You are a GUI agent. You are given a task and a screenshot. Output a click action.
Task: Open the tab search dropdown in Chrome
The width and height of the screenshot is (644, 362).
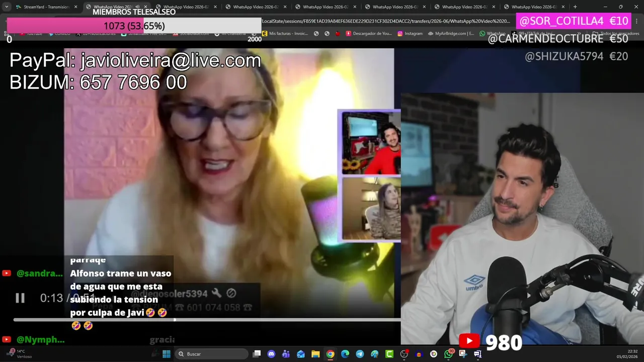tap(6, 7)
